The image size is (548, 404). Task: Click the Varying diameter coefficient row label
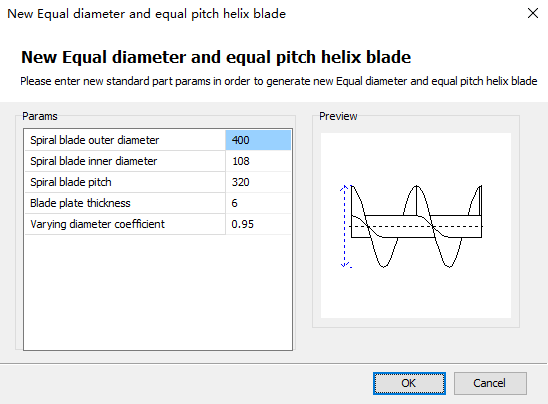point(98,224)
